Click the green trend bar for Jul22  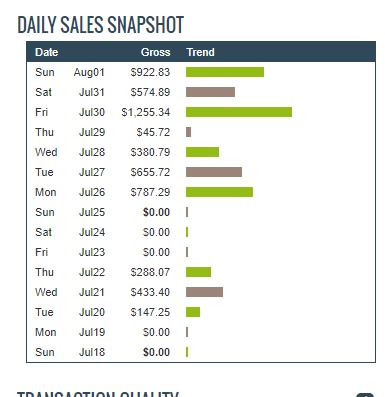click(198, 272)
